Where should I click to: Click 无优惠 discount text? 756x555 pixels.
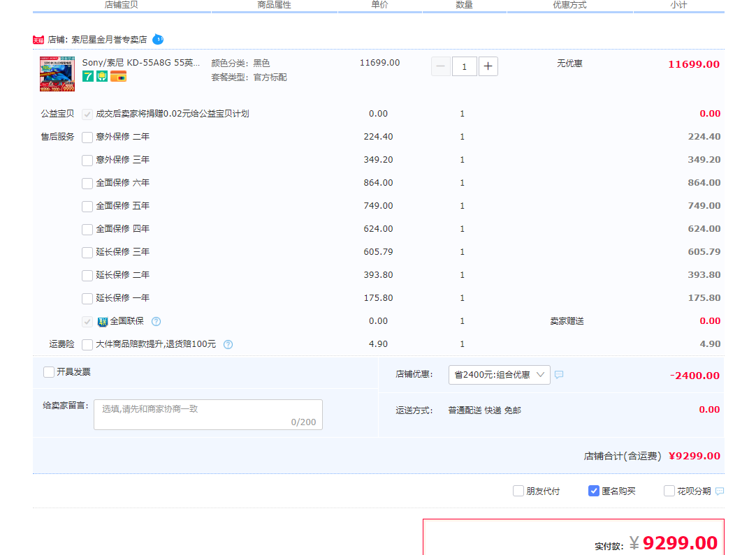(x=569, y=63)
